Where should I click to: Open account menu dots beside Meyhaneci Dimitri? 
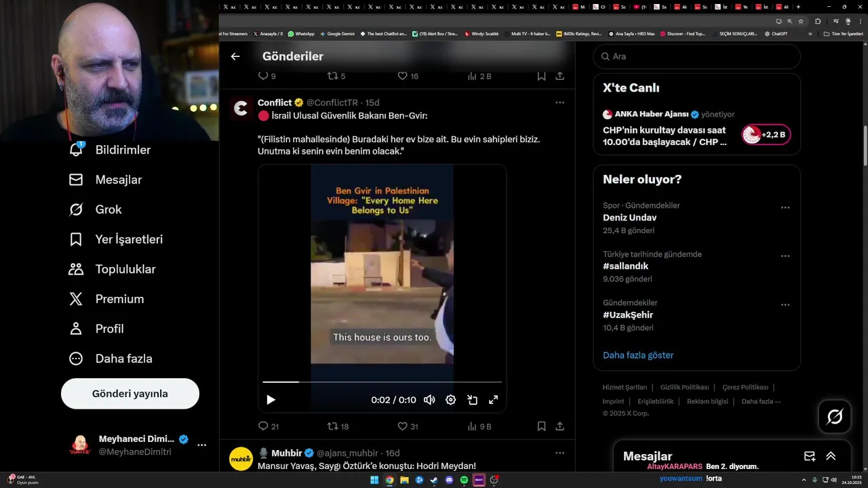(x=201, y=445)
